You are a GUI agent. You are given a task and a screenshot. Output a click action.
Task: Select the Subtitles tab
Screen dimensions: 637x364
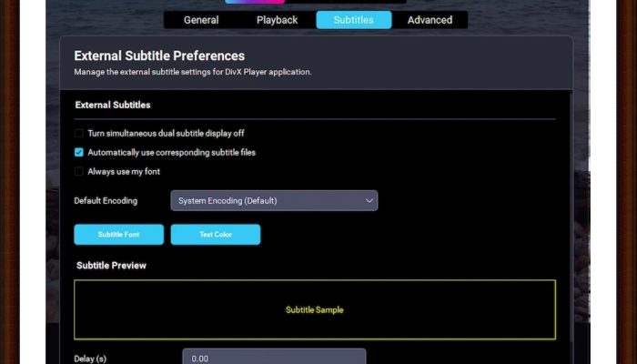pyautogui.click(x=353, y=20)
